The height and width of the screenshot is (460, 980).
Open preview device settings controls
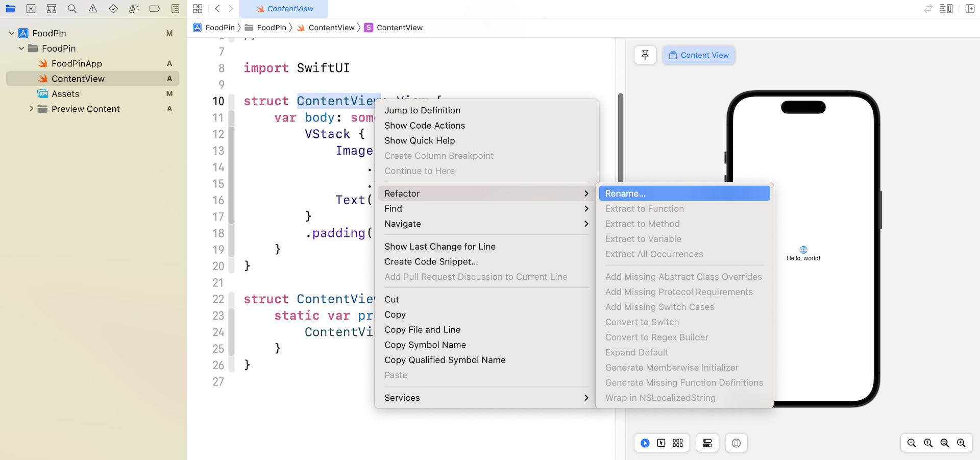tap(707, 443)
